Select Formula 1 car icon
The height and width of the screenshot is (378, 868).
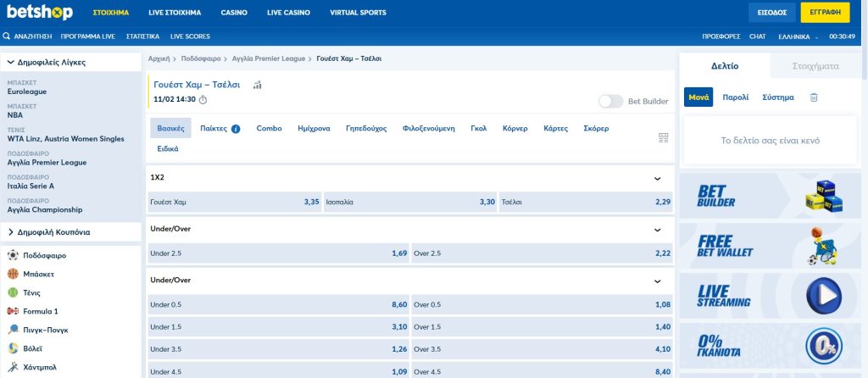pyautogui.click(x=13, y=311)
